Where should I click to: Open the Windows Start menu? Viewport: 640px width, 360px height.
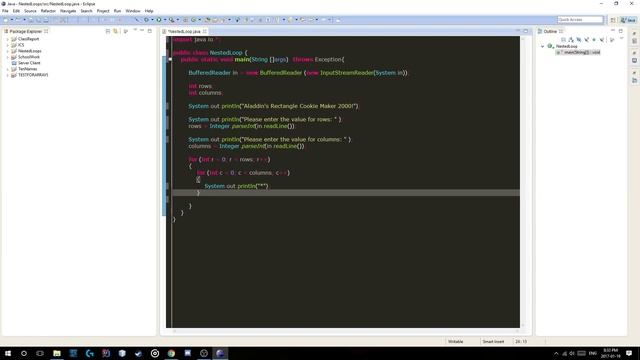8,353
